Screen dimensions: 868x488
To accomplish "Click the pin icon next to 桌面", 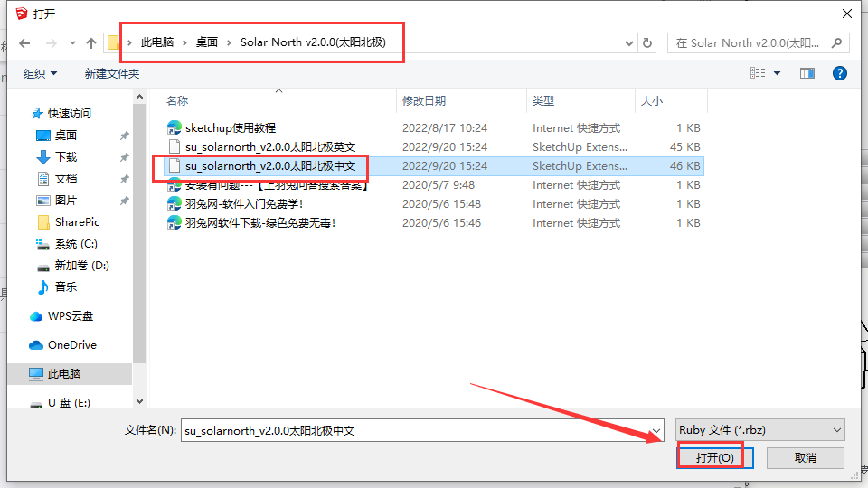I will click(x=125, y=135).
